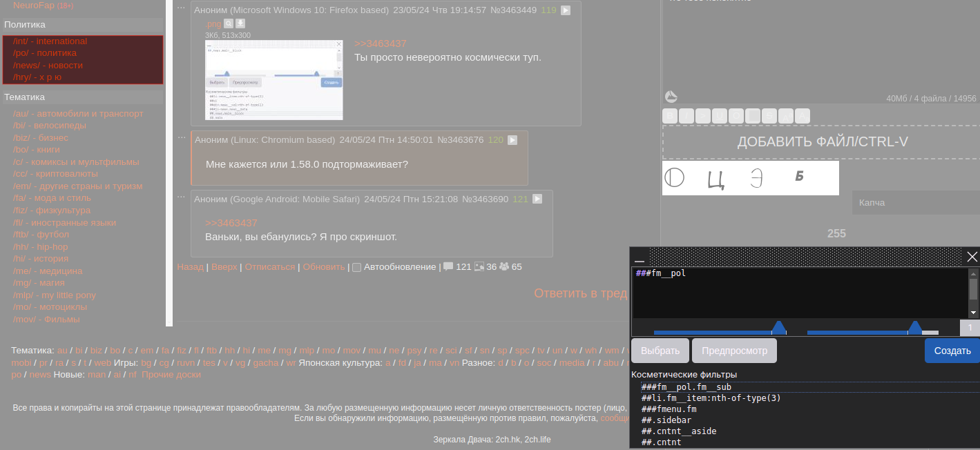The image size is (980, 450).
Task: Apply overline formatting in the reply toolbar
Action: point(736,116)
